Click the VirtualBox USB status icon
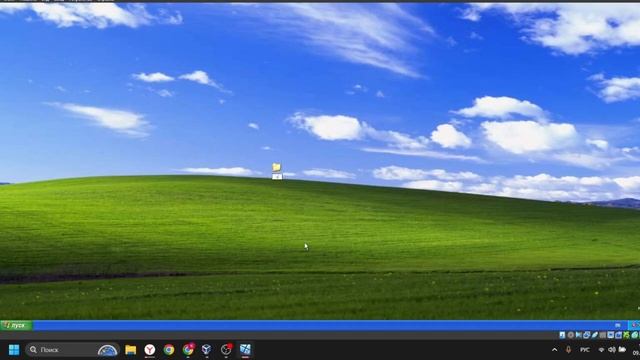640x360 pixels. [x=595, y=335]
